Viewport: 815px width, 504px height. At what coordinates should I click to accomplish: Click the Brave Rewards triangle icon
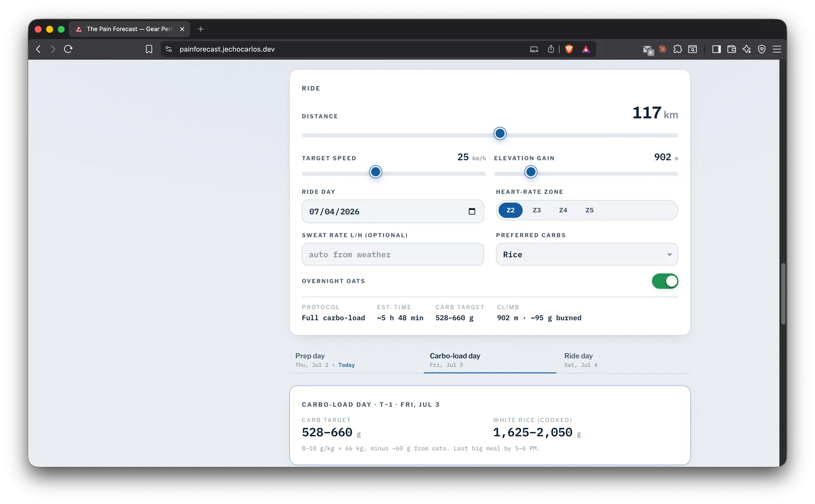[586, 49]
